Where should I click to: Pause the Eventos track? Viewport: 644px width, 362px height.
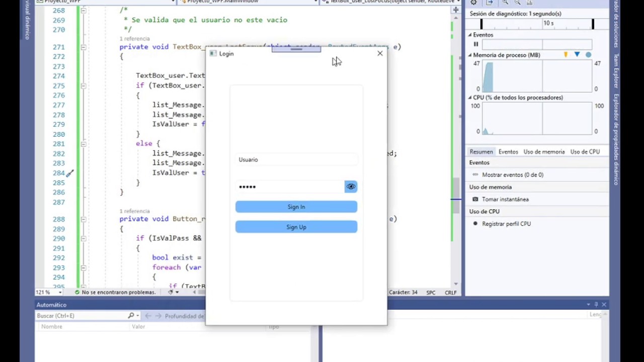(x=476, y=44)
